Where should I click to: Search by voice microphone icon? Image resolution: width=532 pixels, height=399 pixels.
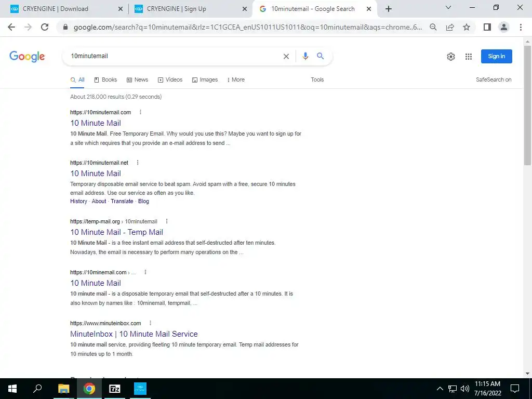(x=305, y=56)
